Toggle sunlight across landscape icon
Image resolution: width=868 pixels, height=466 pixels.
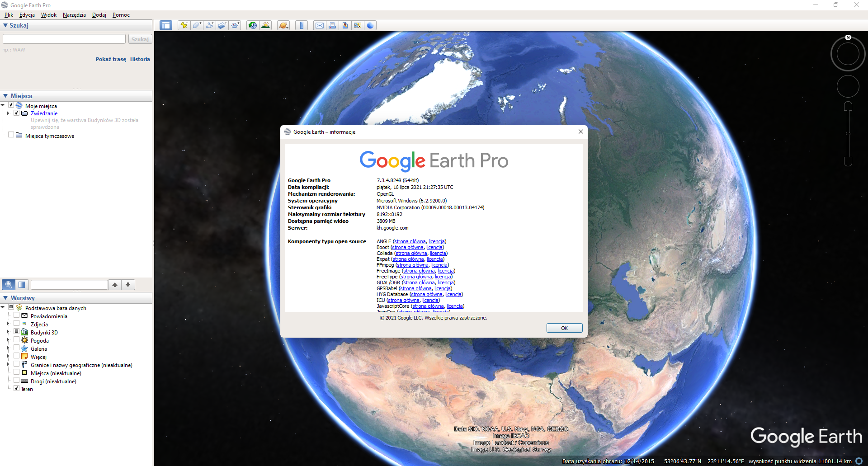coord(265,25)
